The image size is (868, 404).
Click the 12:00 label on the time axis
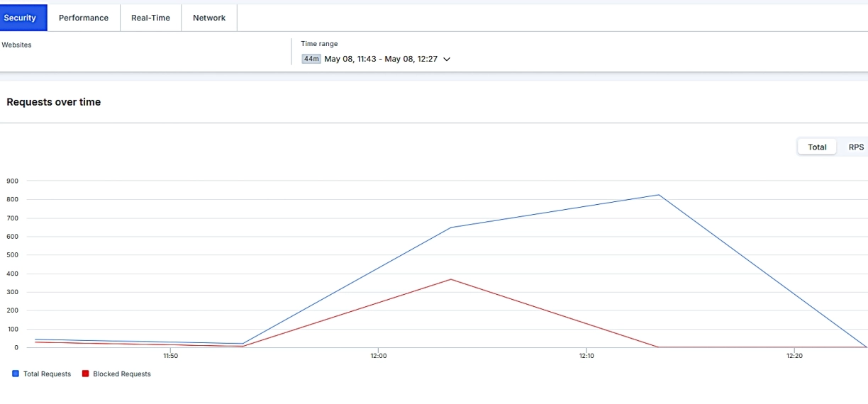pos(378,356)
